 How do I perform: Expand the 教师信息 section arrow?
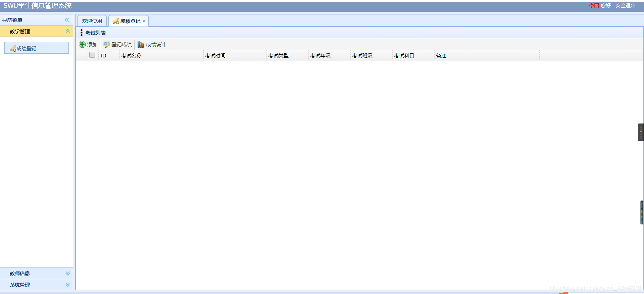pos(68,273)
